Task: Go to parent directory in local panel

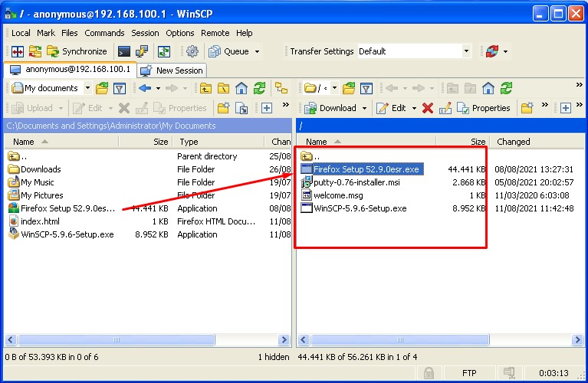Action: point(205,88)
